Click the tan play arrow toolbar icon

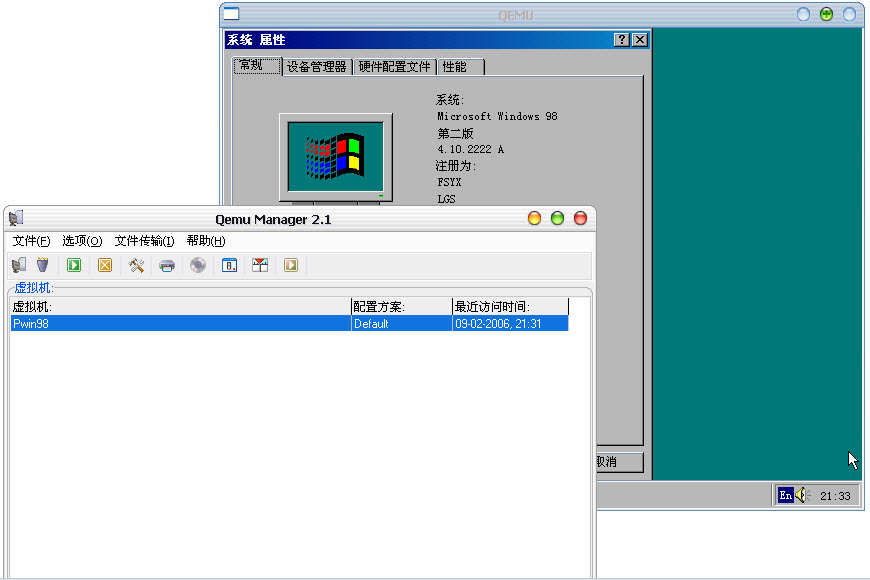click(x=291, y=265)
